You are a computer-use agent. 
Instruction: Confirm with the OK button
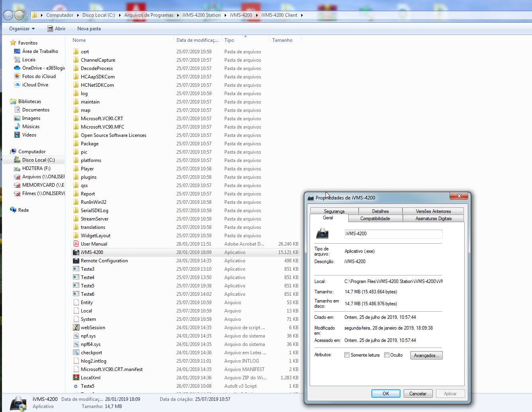386,394
